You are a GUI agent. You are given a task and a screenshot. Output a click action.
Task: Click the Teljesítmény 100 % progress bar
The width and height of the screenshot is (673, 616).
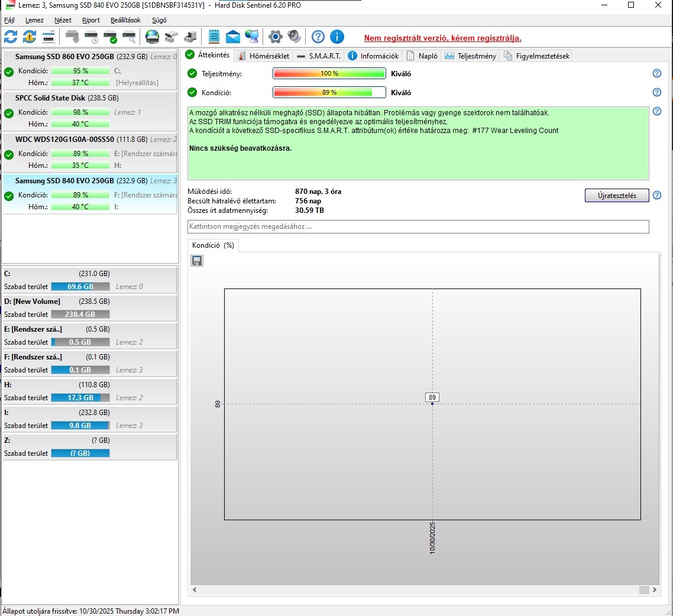pyautogui.click(x=329, y=73)
